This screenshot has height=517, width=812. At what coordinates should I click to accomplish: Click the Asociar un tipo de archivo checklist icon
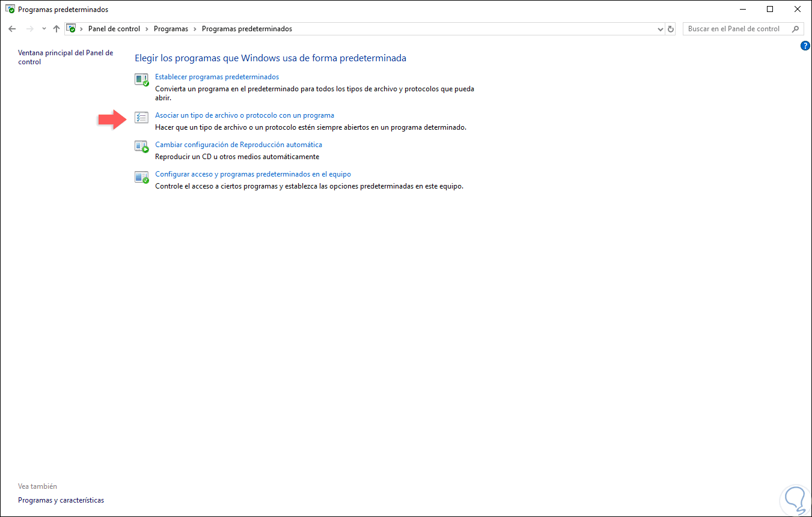(141, 117)
